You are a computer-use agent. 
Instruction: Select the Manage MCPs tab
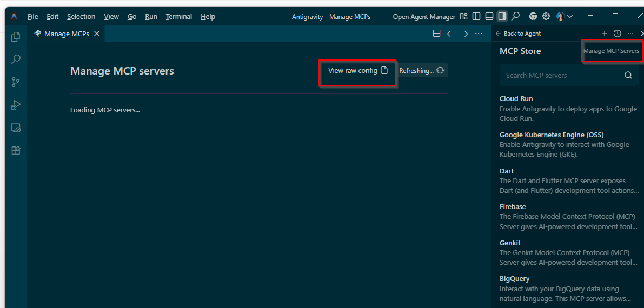click(66, 34)
